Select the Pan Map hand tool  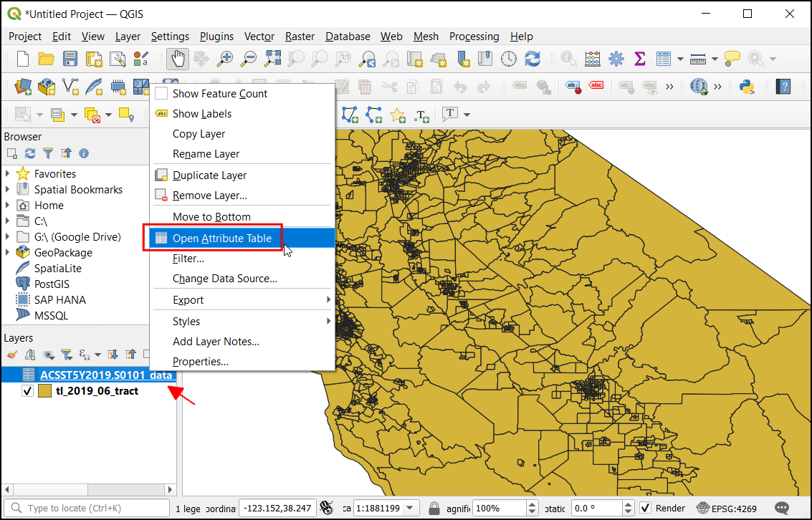point(177,59)
